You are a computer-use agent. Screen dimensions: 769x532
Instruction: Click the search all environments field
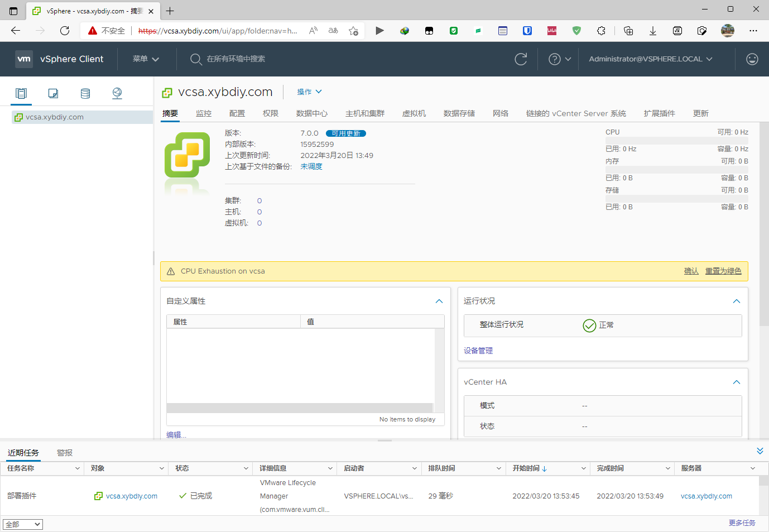236,59
